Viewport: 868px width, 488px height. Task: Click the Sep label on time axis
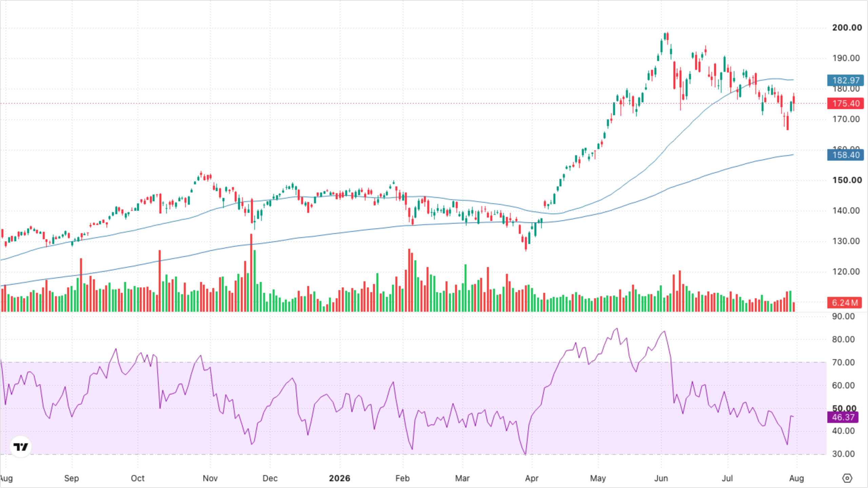71,478
